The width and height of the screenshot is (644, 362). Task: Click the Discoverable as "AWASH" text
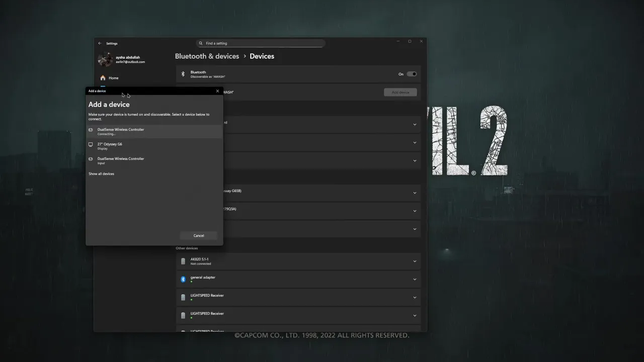click(208, 76)
